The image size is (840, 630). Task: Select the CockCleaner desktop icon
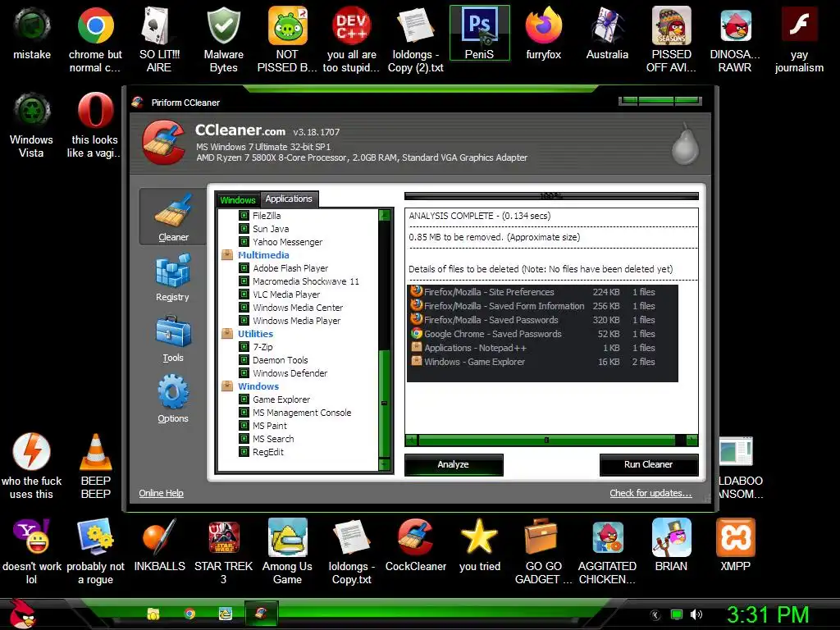pos(416,545)
